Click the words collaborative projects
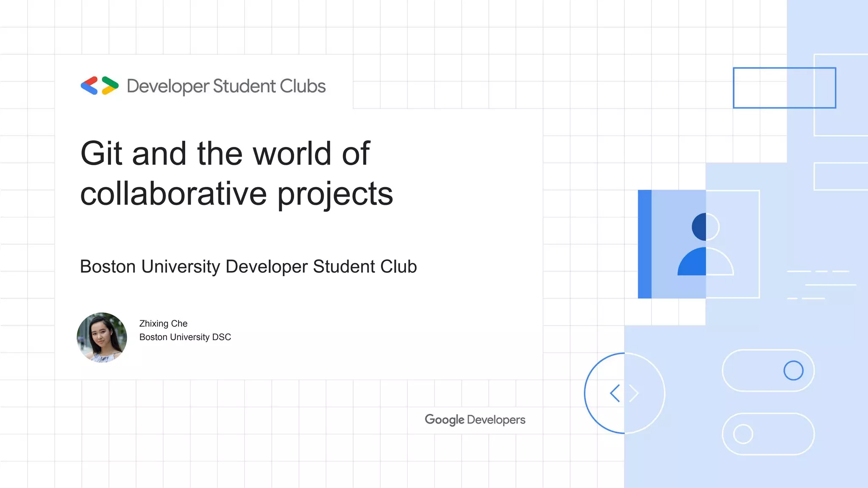Viewport: 868px width, 488px height. point(236,194)
